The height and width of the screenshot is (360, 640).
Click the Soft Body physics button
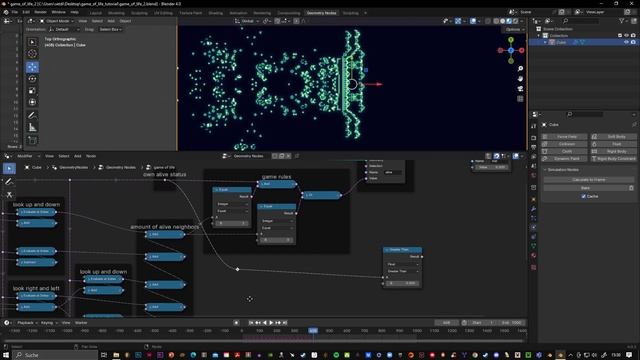coord(613,137)
